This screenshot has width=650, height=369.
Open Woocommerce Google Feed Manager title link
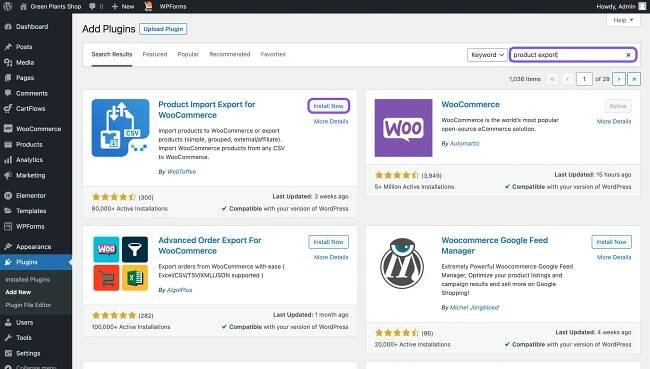click(x=495, y=245)
